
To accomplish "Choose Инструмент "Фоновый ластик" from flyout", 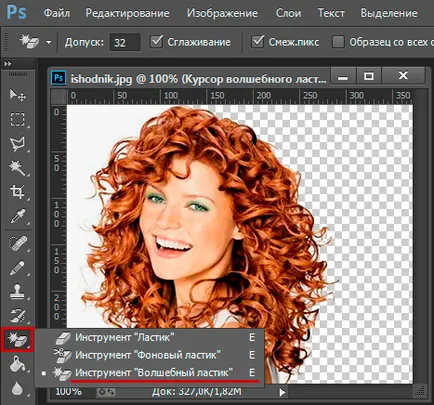I will (x=149, y=355).
